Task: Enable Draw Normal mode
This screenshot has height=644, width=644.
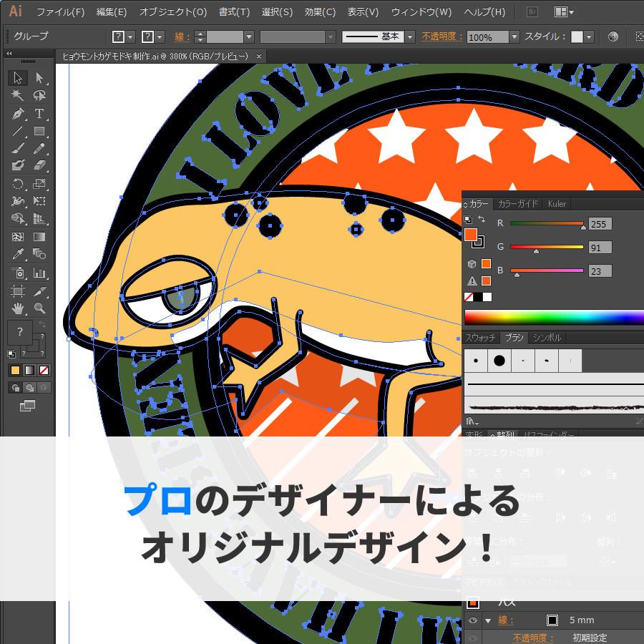Action: tap(16, 388)
